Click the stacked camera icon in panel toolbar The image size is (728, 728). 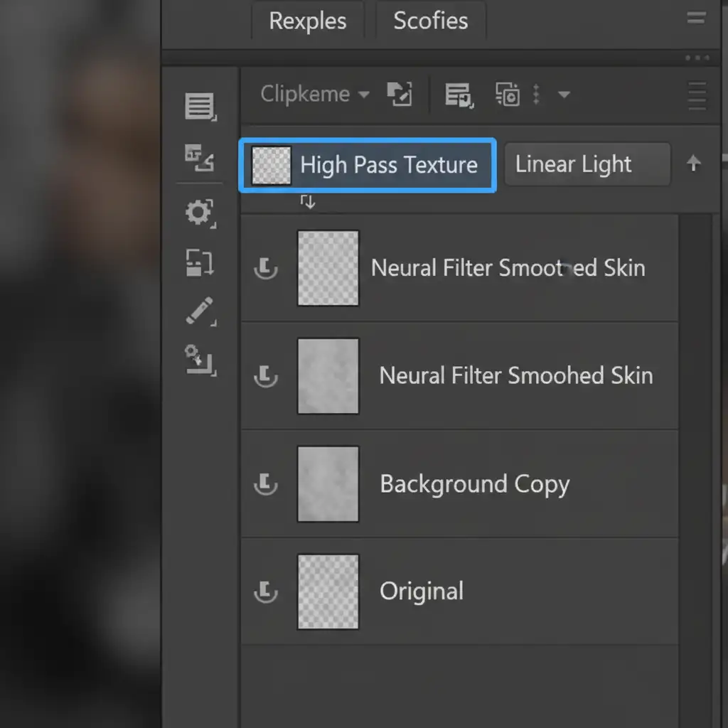508,95
